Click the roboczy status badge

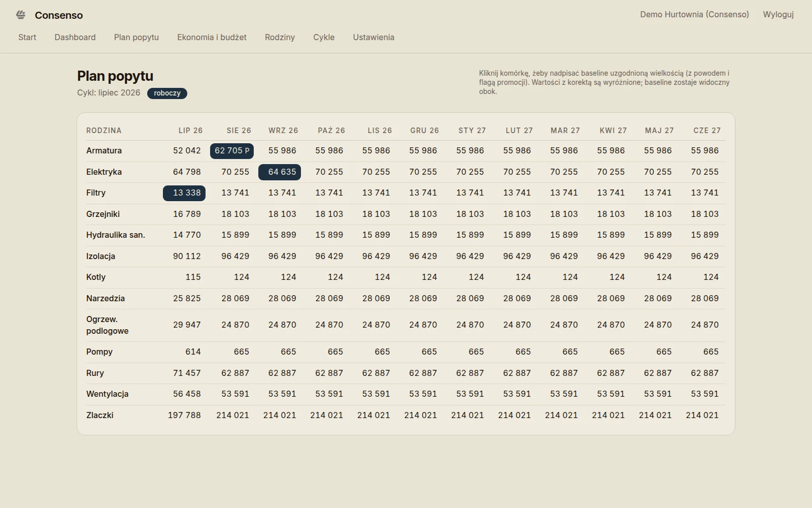click(167, 93)
